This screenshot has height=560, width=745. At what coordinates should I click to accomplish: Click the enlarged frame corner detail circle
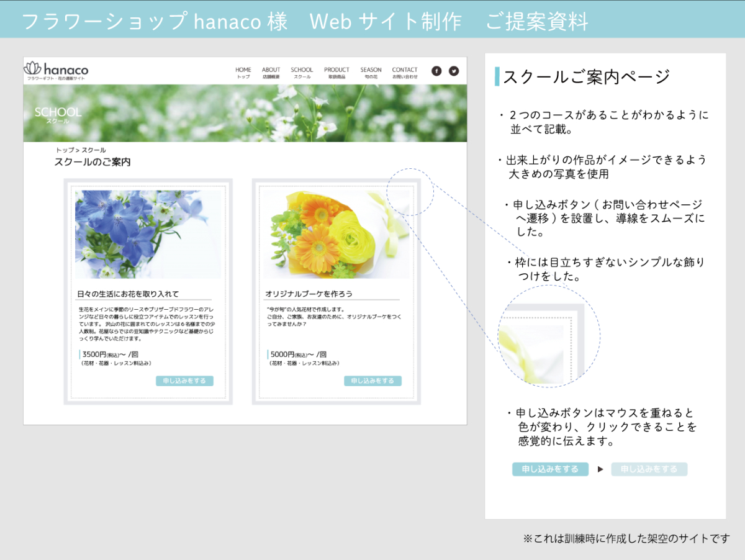[x=549, y=336]
